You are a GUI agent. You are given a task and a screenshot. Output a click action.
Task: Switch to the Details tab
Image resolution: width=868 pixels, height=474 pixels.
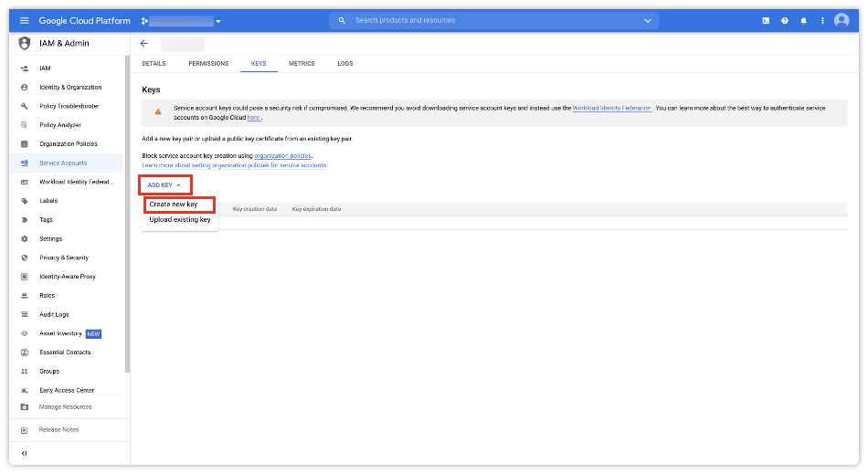click(153, 64)
